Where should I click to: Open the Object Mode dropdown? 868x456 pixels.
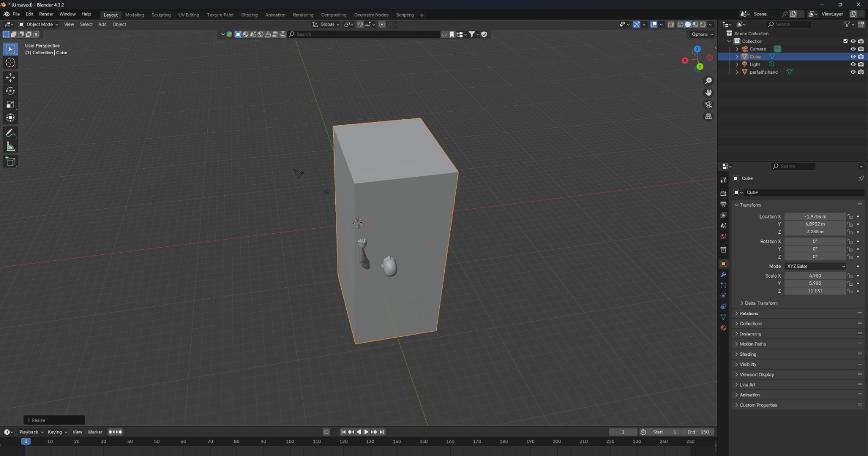tap(39, 24)
